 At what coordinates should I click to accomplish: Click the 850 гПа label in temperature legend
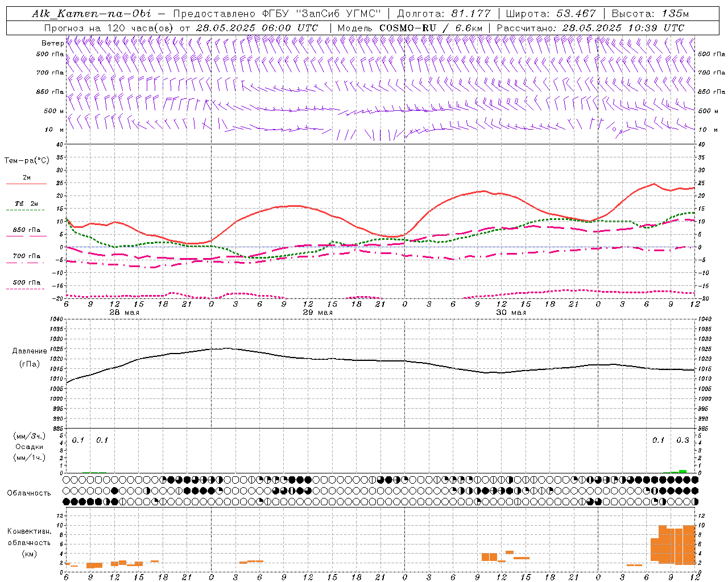(27, 230)
